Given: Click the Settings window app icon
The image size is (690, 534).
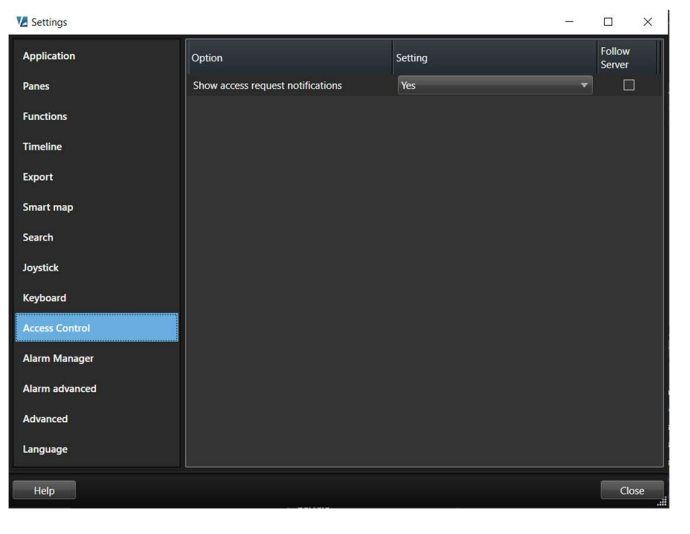Looking at the screenshot, I should click(22, 22).
